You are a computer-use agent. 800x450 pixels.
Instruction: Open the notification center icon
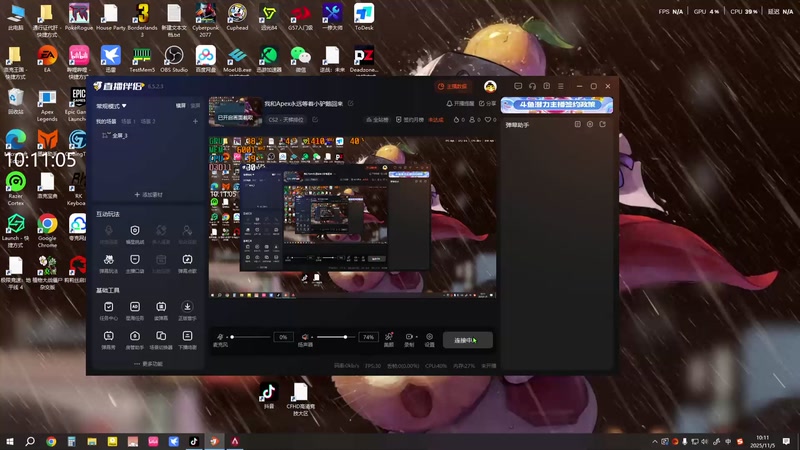(x=787, y=441)
